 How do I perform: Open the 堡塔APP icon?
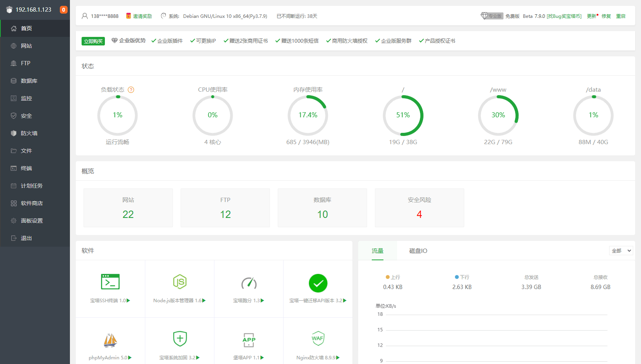pyautogui.click(x=249, y=340)
